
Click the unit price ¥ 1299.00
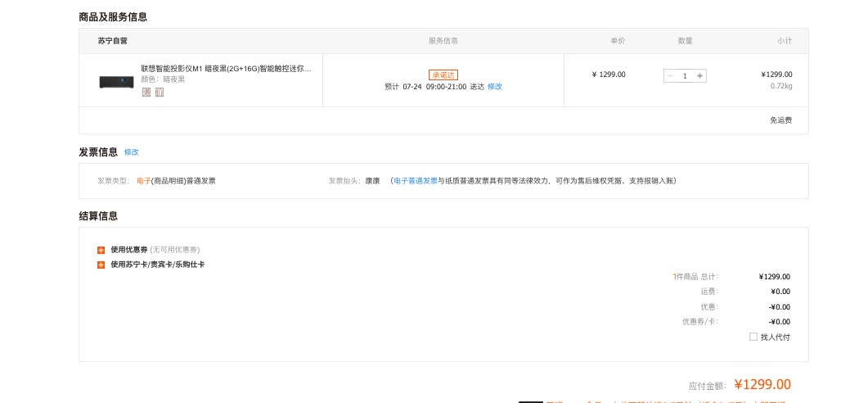[609, 75]
